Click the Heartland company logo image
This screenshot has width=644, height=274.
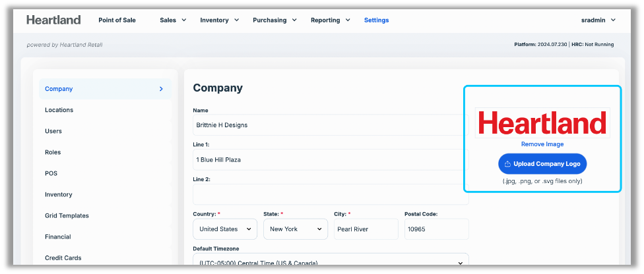coord(542,123)
